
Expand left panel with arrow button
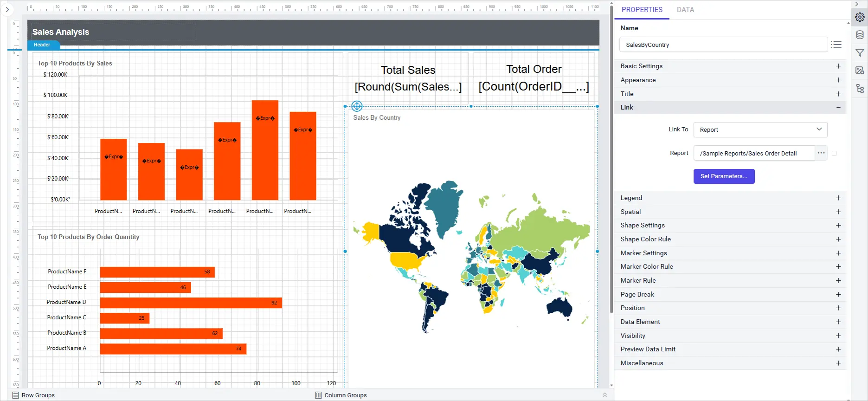tap(7, 10)
